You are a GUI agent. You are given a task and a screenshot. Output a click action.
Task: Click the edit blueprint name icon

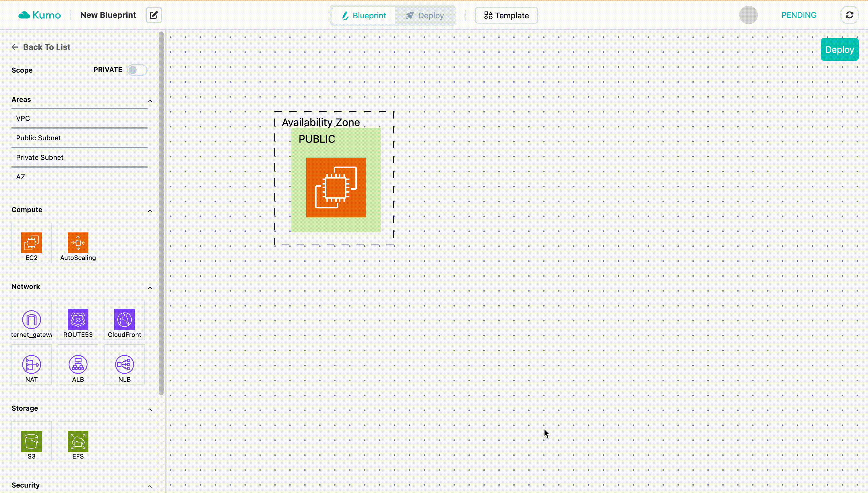coord(154,15)
